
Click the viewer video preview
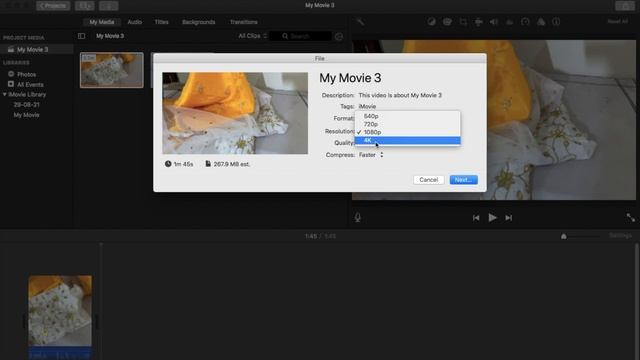pos(494,120)
